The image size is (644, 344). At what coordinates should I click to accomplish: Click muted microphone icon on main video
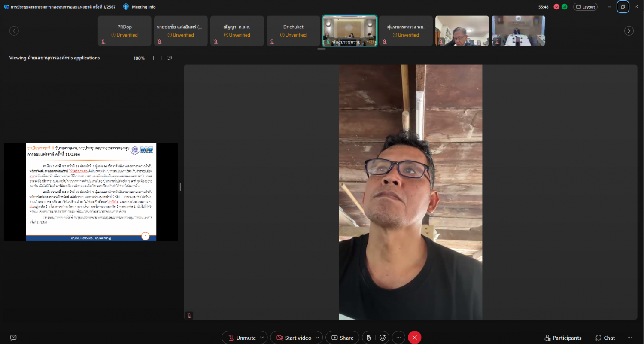pos(189,315)
